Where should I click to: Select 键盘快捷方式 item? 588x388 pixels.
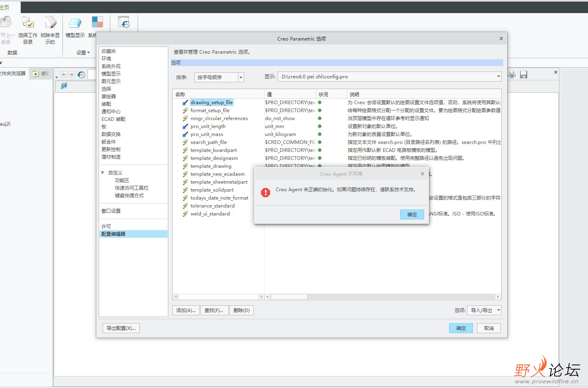tap(129, 196)
